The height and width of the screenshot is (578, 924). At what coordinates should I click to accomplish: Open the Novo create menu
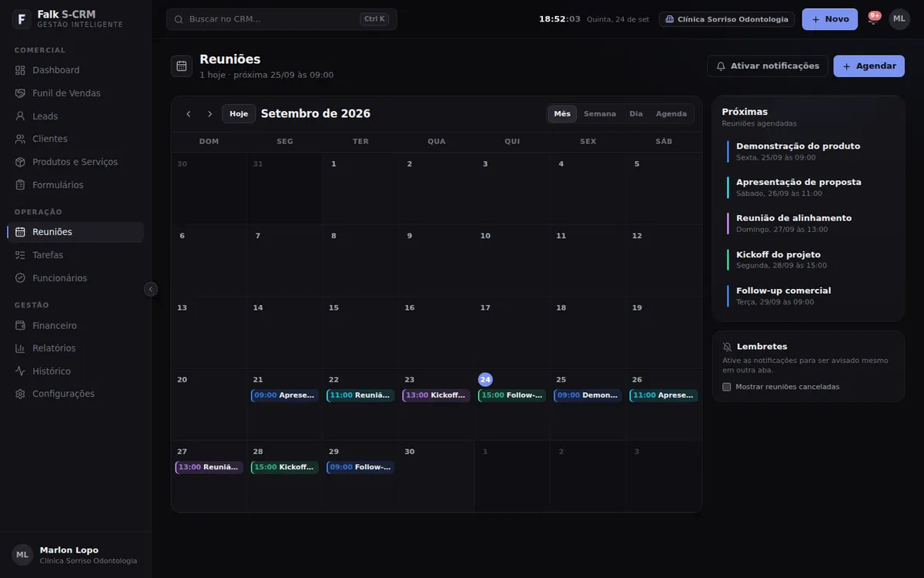(830, 19)
